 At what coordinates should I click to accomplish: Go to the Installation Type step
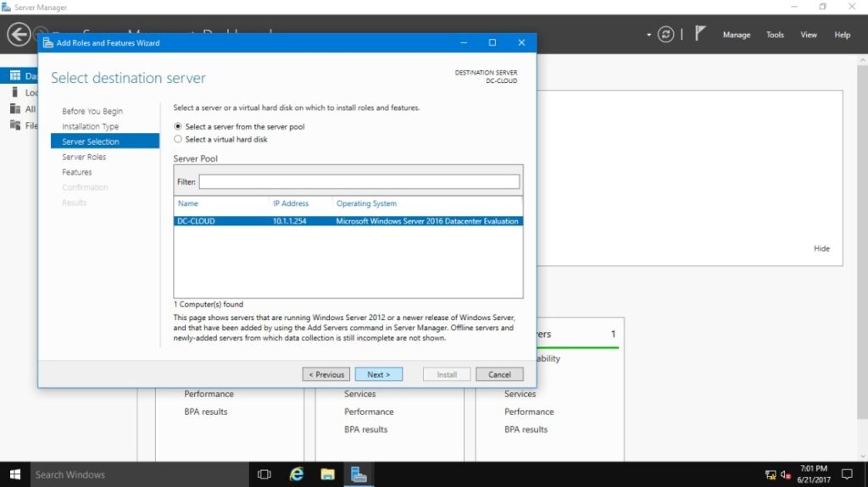90,126
